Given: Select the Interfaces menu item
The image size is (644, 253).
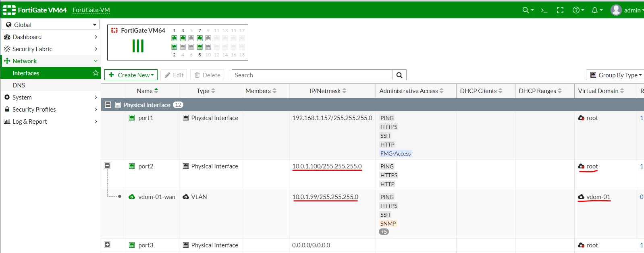Looking at the screenshot, I should (50, 73).
